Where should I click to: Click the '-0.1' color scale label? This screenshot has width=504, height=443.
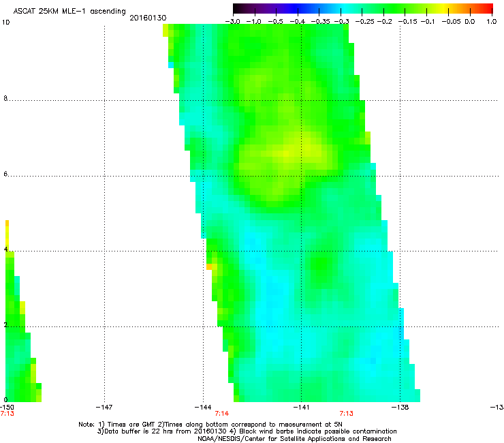coord(428,22)
